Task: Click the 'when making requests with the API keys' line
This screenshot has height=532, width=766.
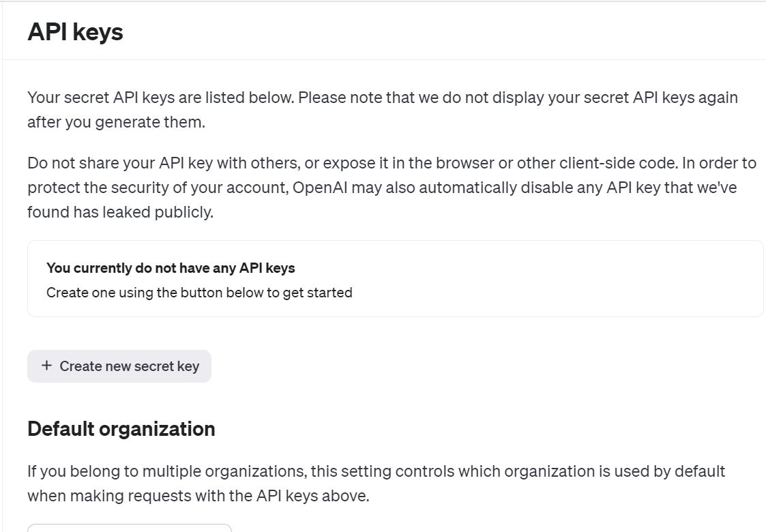Action: click(x=198, y=496)
